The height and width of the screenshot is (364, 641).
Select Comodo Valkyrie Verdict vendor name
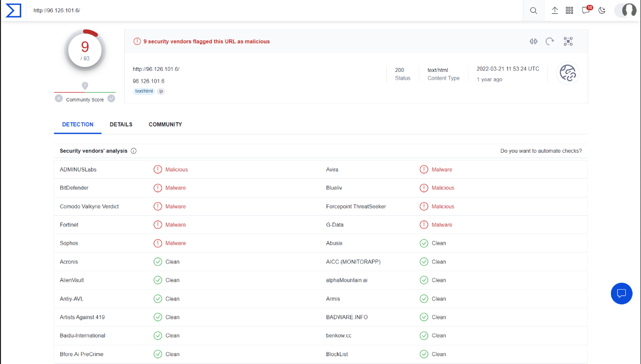pos(89,206)
